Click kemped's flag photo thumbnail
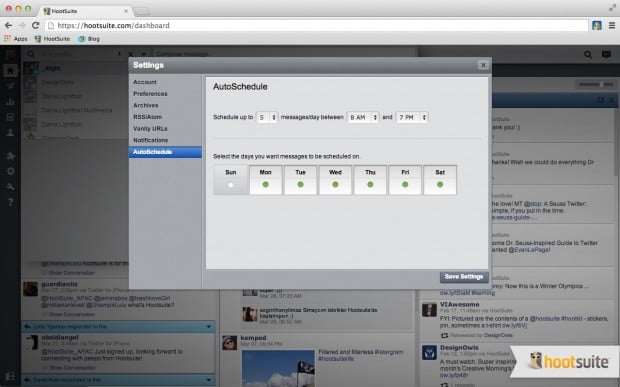This screenshot has width=620, height=387. click(278, 368)
